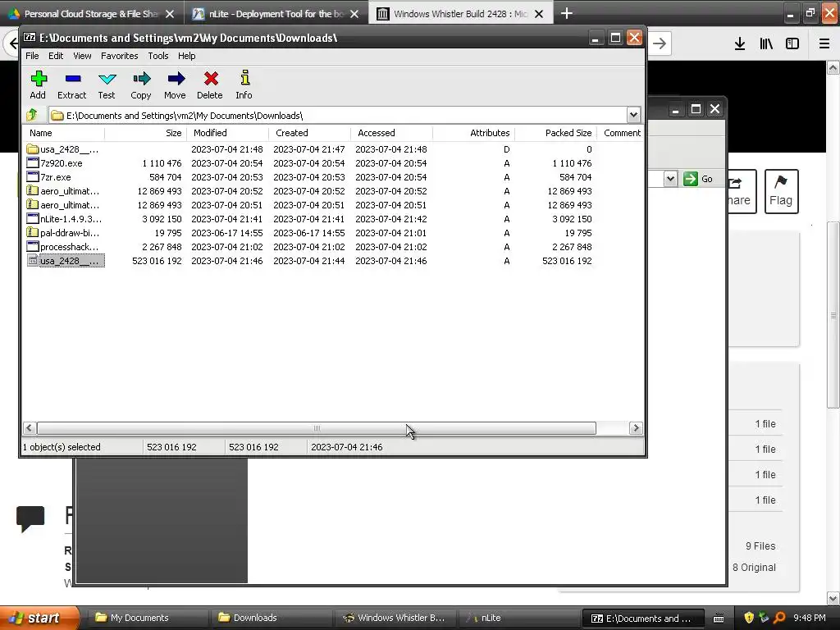Open the Help menu
Screen dimensions: 840x630
(x=186, y=56)
